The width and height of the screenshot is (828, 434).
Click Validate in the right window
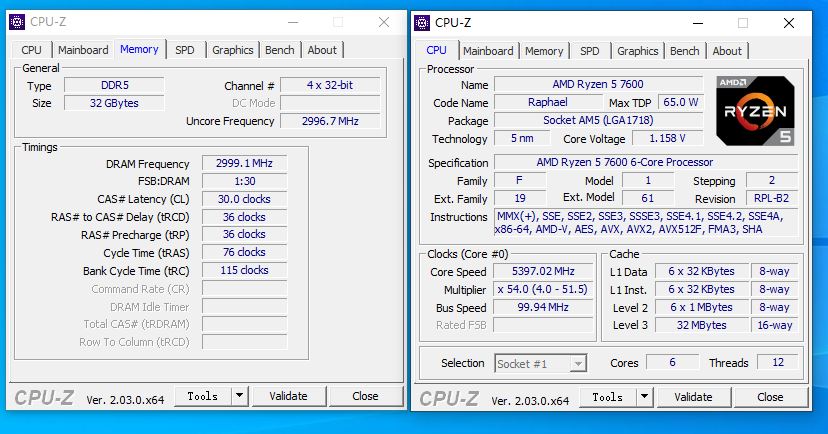693,397
